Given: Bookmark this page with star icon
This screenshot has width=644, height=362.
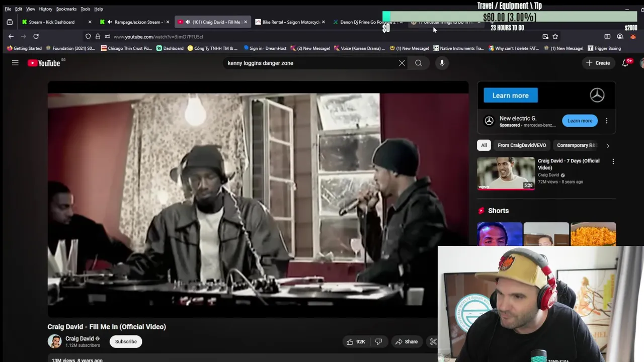Looking at the screenshot, I should click(555, 36).
